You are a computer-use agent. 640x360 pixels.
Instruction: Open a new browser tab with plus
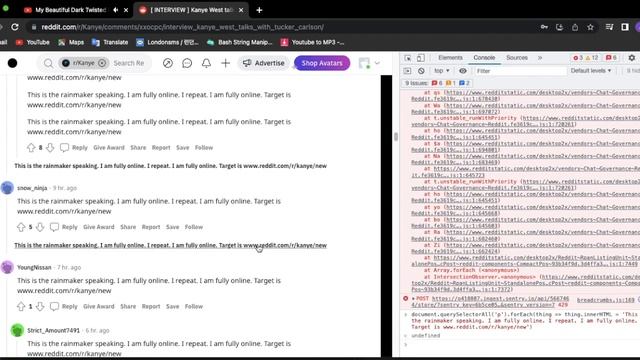pyautogui.click(x=259, y=10)
